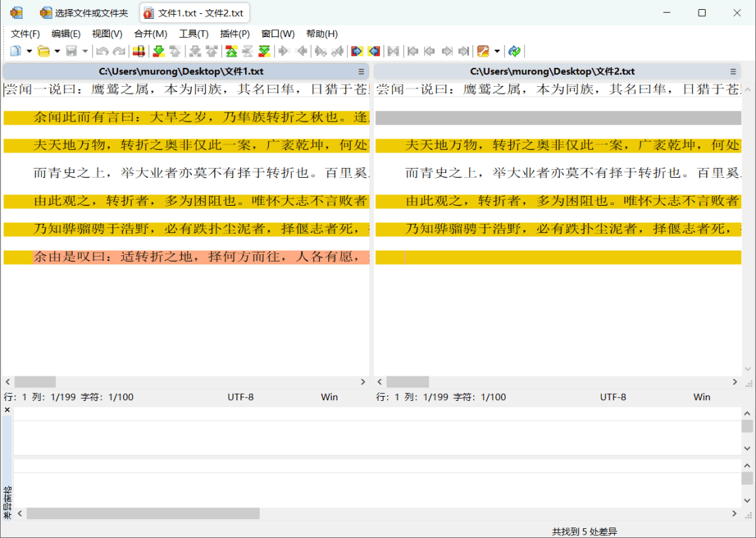Expand the Save dropdown arrow
The width and height of the screenshot is (756, 538).
(85, 50)
